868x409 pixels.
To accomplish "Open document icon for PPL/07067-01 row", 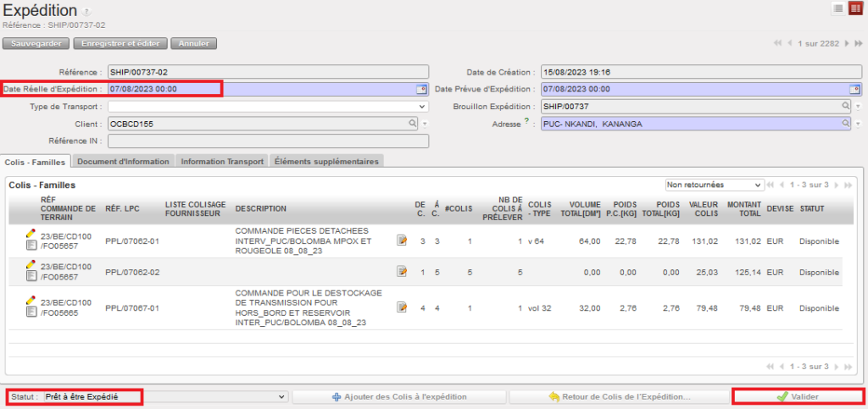I will (31, 313).
